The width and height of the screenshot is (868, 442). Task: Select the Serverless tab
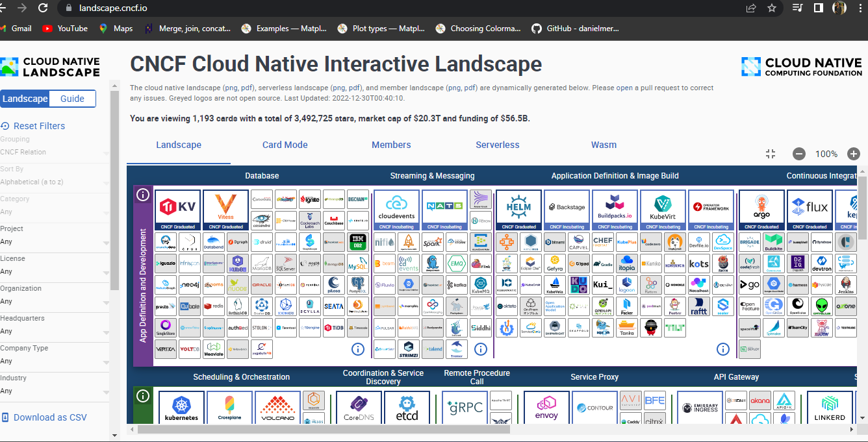click(498, 145)
